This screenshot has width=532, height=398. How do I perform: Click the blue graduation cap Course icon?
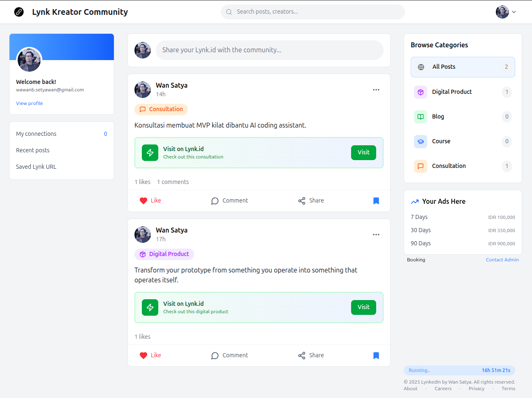pos(421,142)
